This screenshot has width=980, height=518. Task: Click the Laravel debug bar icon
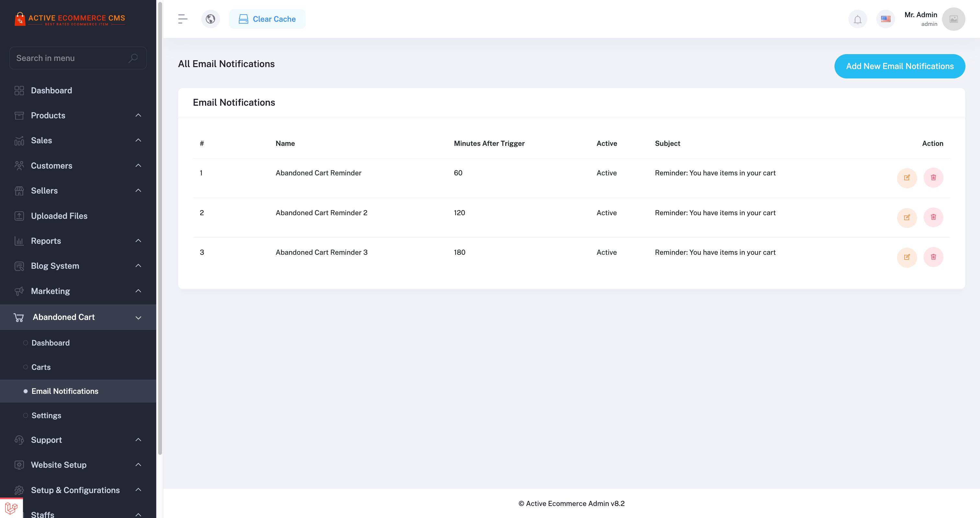11,508
